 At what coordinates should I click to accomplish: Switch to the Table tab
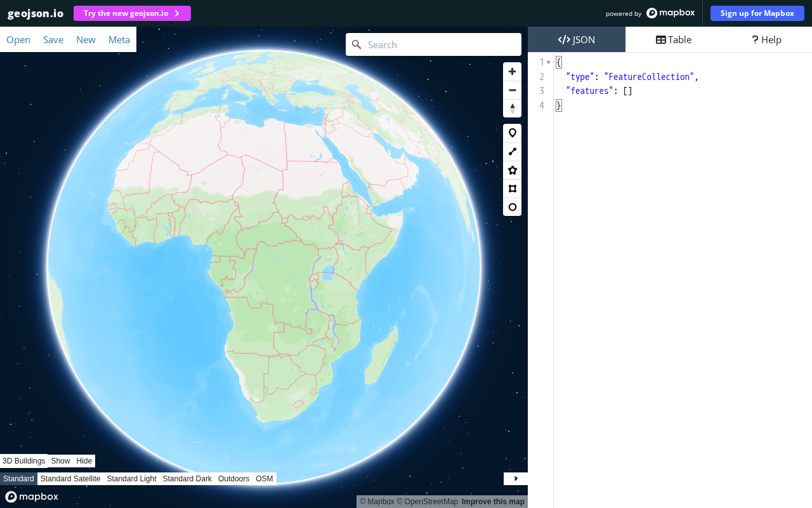click(674, 39)
